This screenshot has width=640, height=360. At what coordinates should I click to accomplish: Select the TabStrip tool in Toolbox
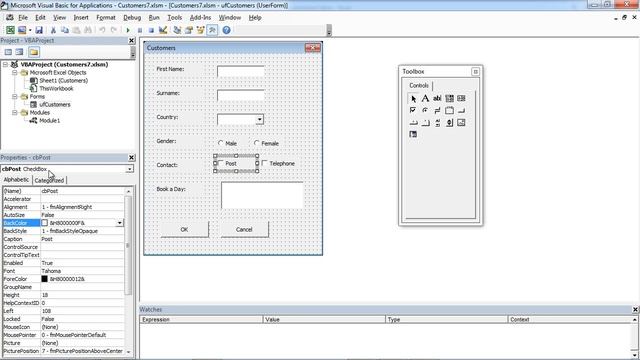pos(413,122)
